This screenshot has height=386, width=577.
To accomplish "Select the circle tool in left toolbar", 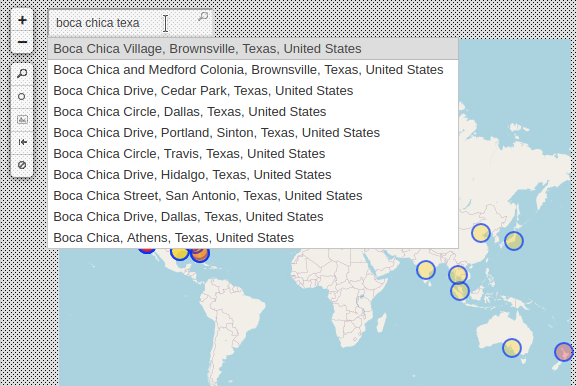I will click(22, 97).
